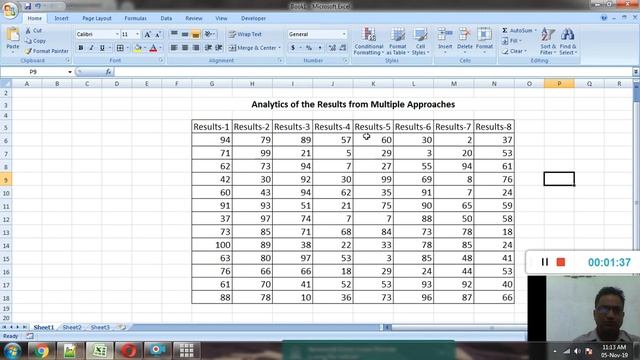Open Sort & Filter menu
This screenshot has height=360, width=640.
[x=548, y=41]
